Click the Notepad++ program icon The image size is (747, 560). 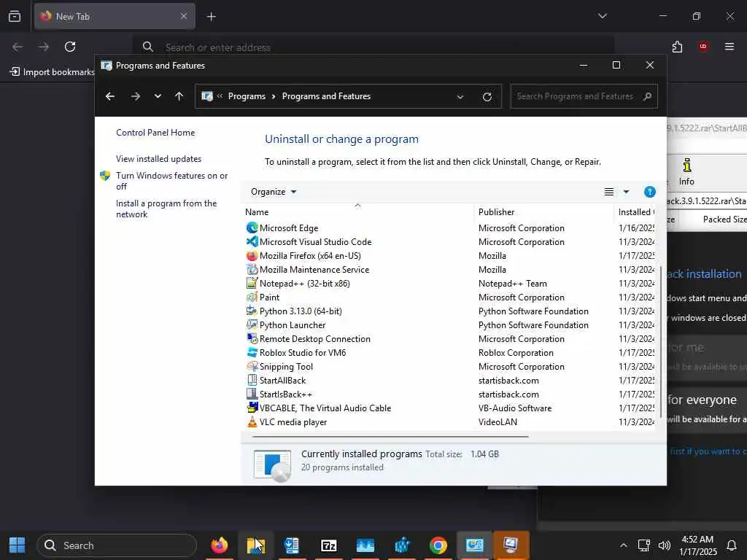coord(252,284)
